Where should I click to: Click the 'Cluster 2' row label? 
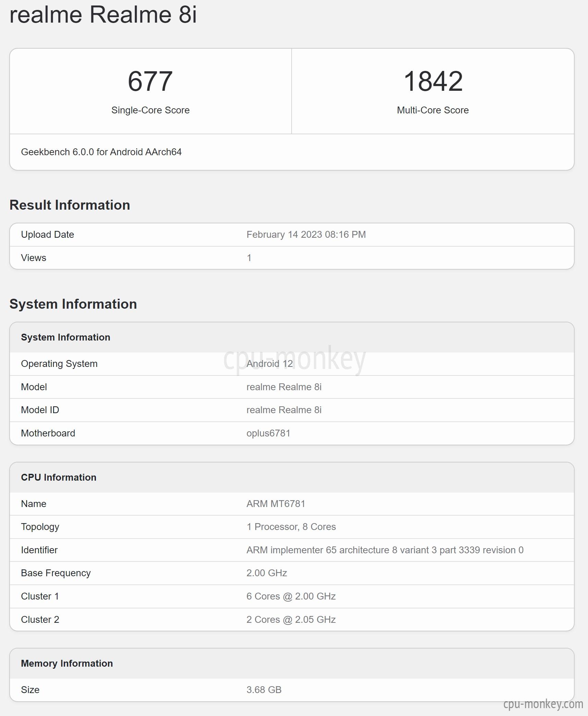click(40, 619)
